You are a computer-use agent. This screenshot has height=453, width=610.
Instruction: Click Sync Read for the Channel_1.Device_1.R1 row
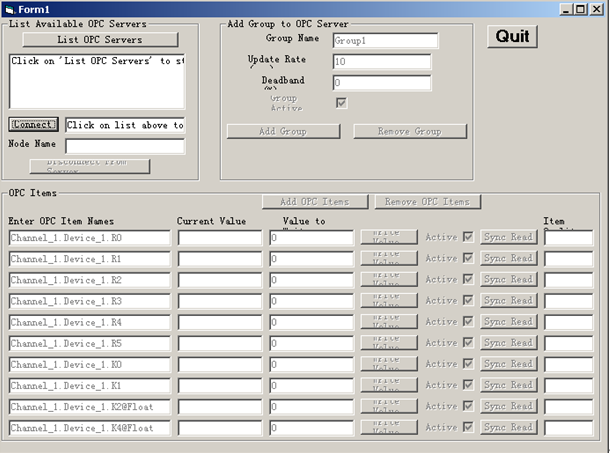[508, 258]
